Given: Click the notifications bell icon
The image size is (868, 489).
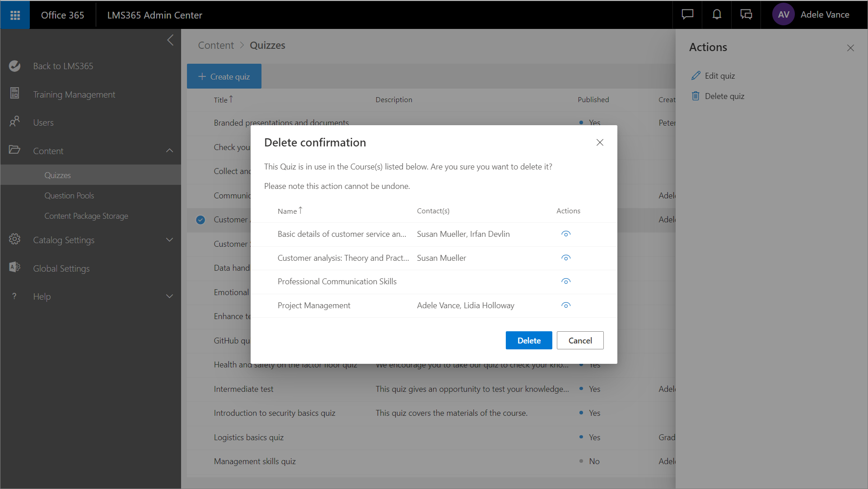Looking at the screenshot, I should click(717, 15).
